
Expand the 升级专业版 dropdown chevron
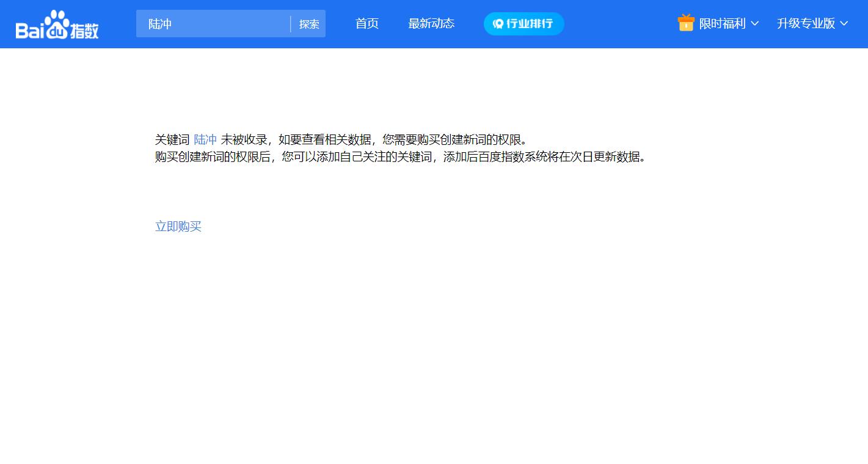click(845, 24)
